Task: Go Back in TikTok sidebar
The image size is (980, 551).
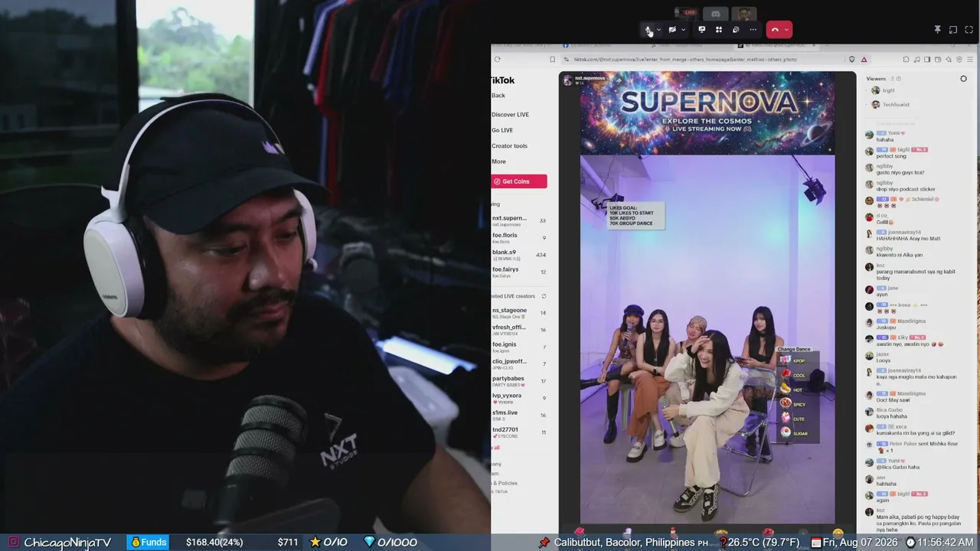Action: pos(498,96)
